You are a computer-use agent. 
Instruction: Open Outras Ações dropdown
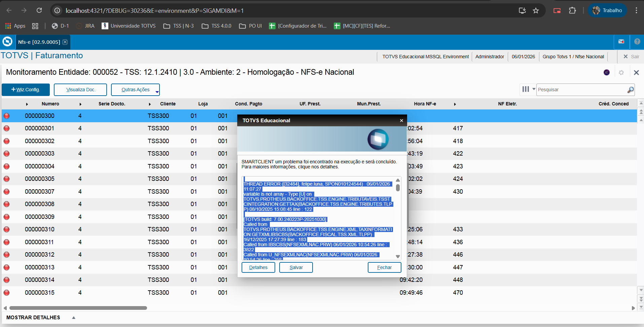point(135,90)
